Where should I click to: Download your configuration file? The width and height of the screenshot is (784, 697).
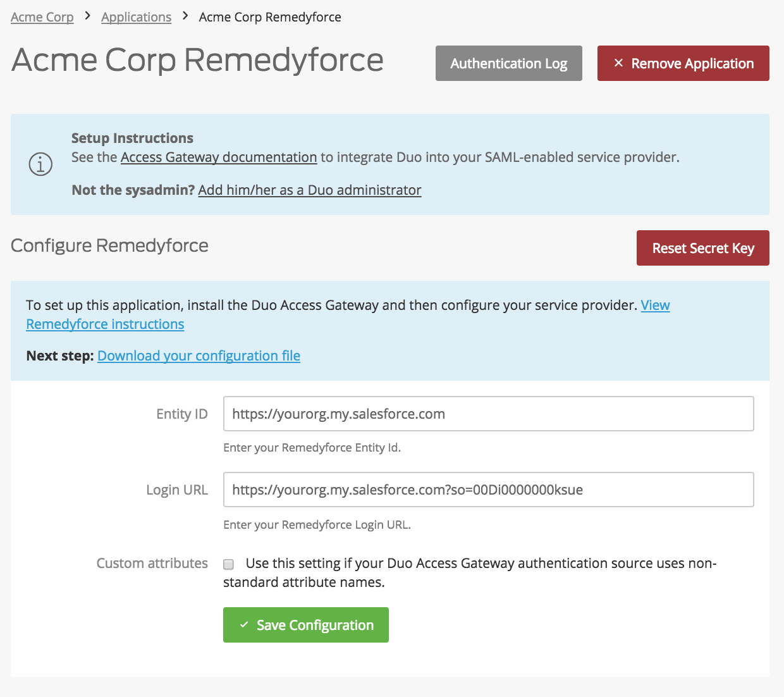(x=198, y=355)
